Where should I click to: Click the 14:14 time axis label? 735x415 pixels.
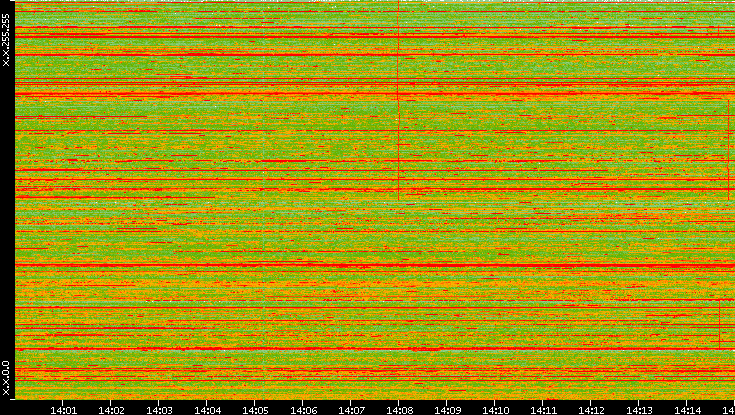[687, 410]
